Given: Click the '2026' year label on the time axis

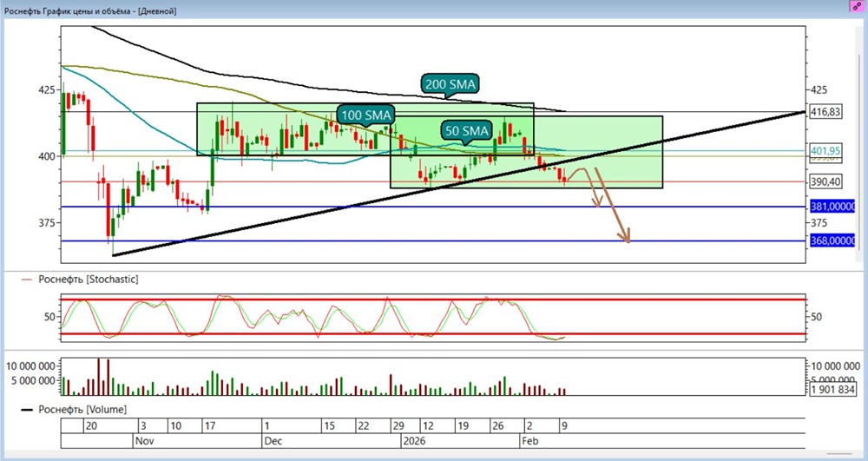Looking at the screenshot, I should click(415, 440).
